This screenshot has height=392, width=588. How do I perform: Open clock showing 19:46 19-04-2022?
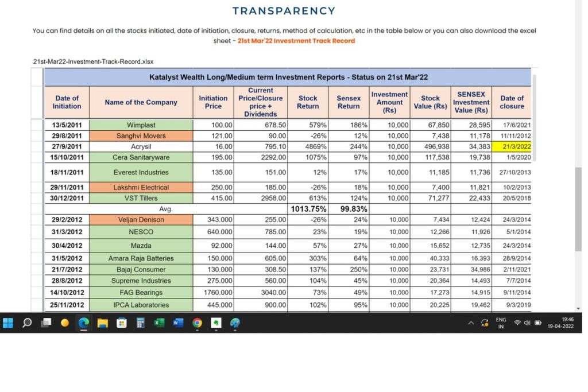560,323
